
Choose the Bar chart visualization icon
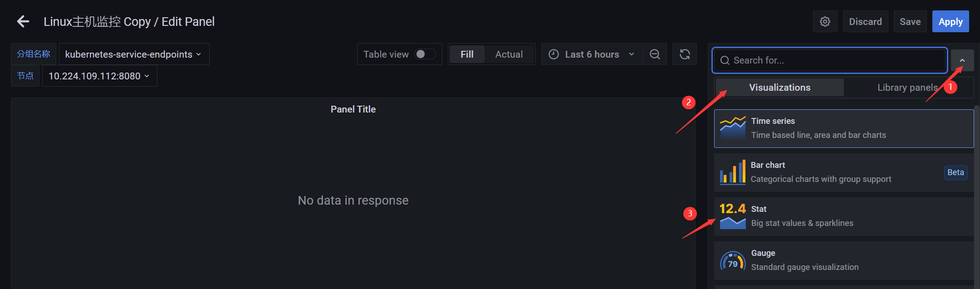point(733,172)
